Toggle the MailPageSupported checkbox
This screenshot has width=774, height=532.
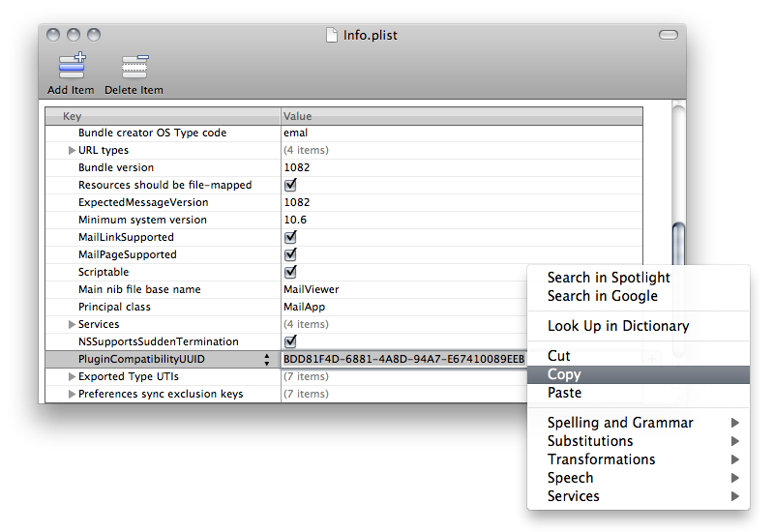point(290,254)
